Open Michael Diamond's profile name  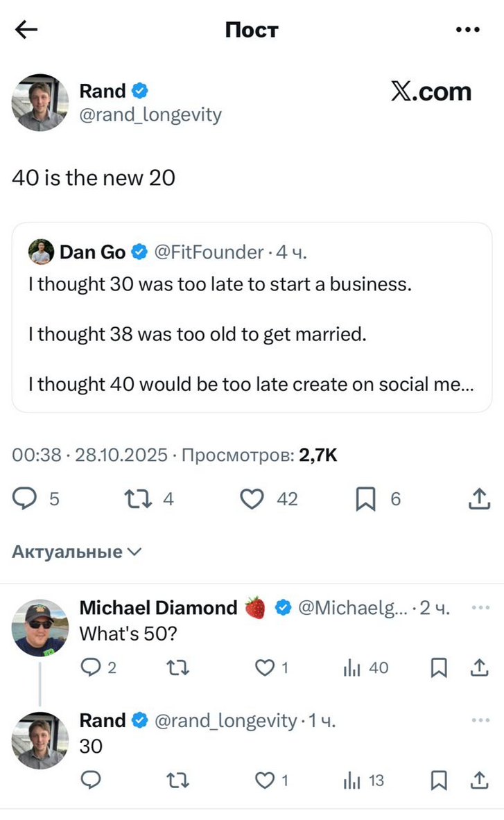pyautogui.click(x=158, y=608)
